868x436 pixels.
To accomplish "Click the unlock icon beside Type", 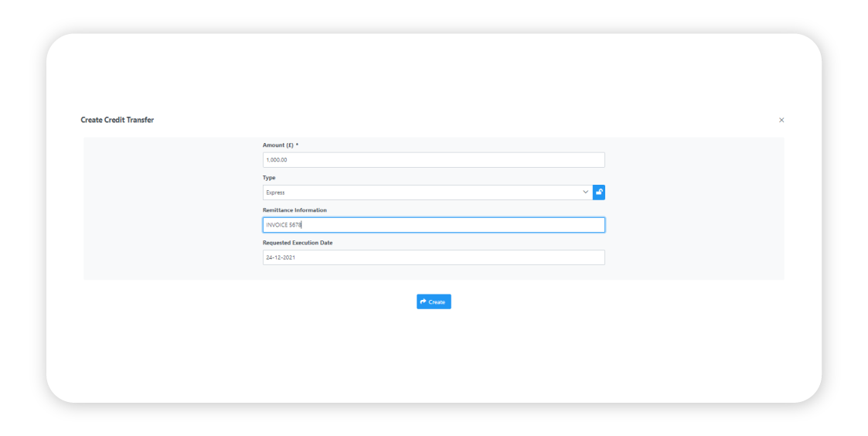I will click(599, 192).
